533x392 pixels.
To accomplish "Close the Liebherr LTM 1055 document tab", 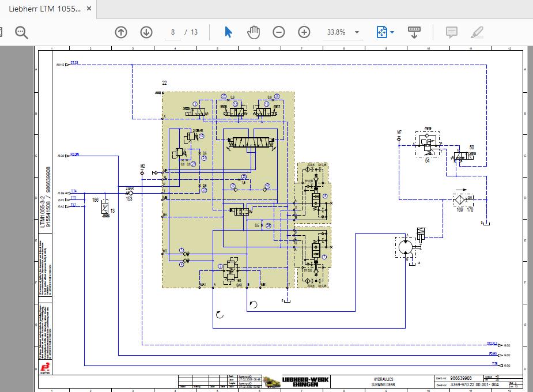I will pyautogui.click(x=88, y=9).
